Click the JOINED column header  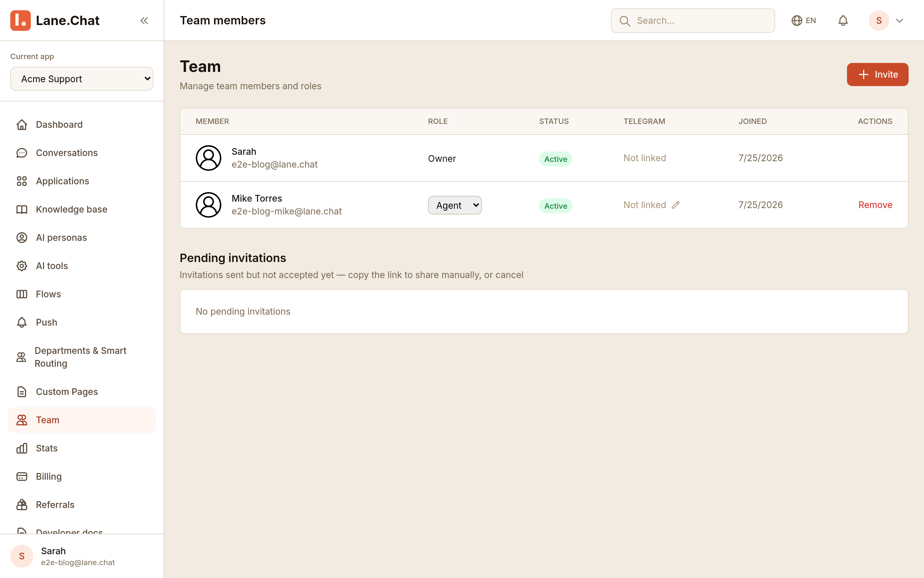(x=752, y=121)
